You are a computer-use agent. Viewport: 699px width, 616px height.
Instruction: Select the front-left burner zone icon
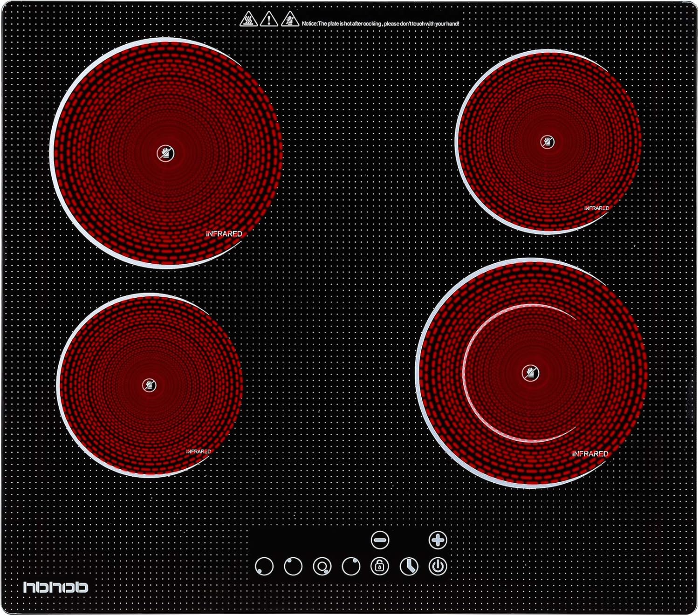pyautogui.click(x=264, y=566)
